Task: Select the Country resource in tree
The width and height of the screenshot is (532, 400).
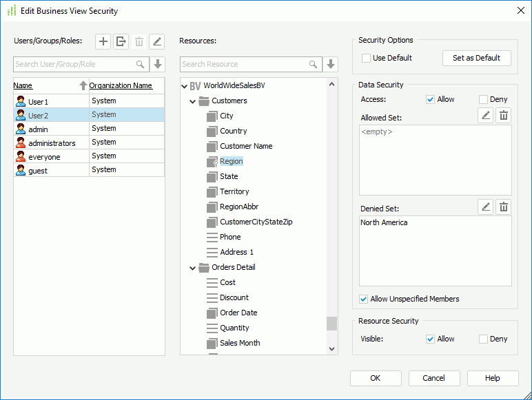Action: (233, 131)
